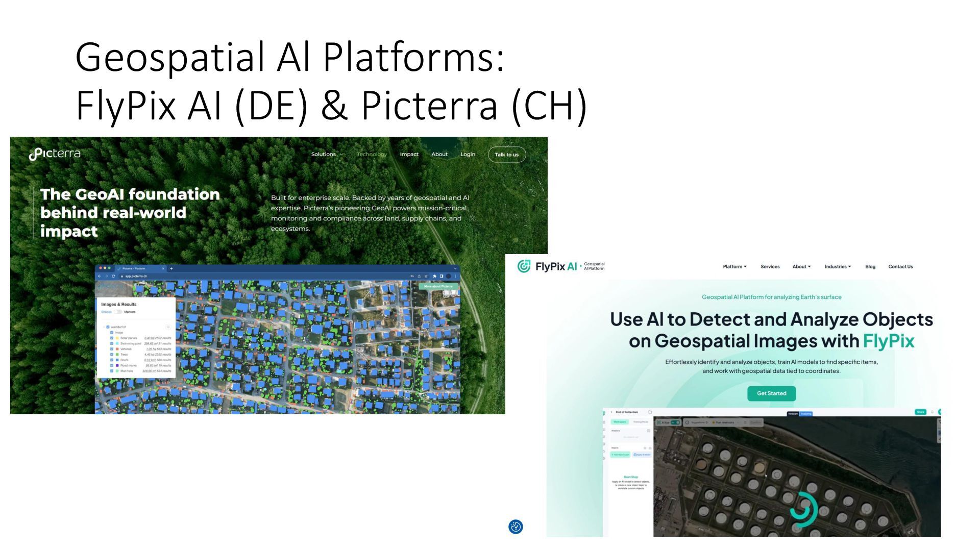Click the Picterra logo
The width and height of the screenshot is (980, 551).
pyautogui.click(x=55, y=154)
